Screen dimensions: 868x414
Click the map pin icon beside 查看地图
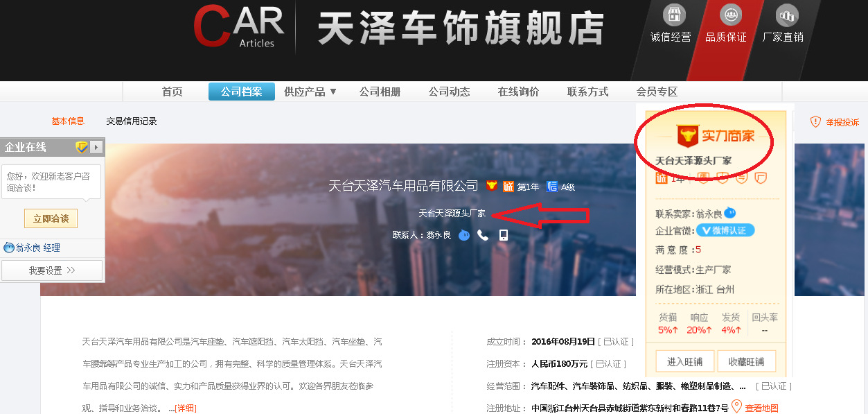[737, 407]
